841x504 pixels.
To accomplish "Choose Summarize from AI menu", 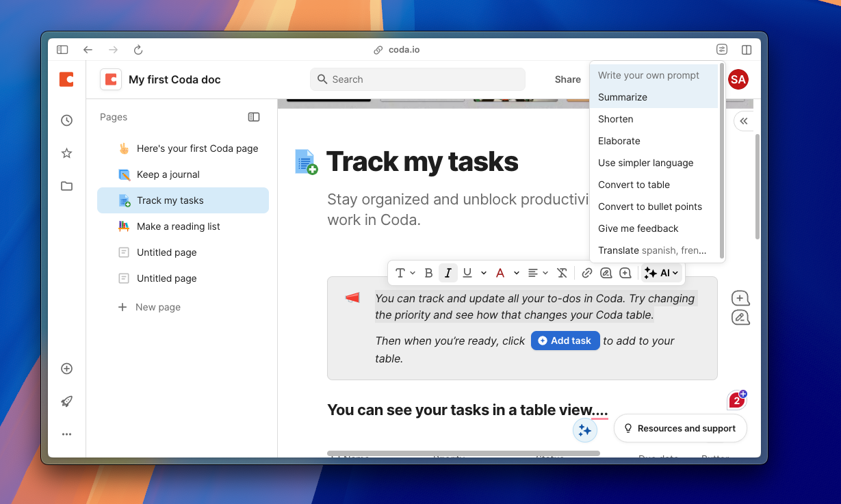I will click(x=654, y=97).
